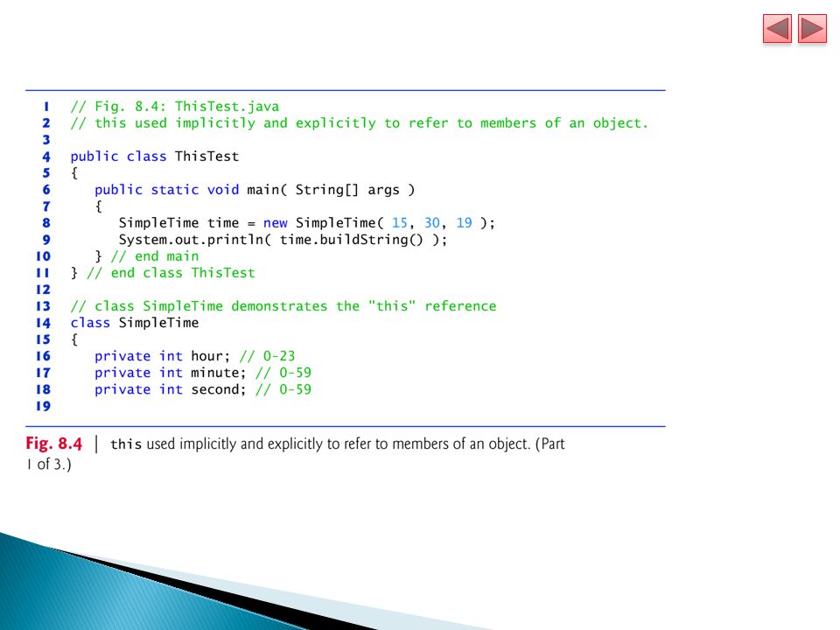Click 'private int second' field declaration
The width and height of the screenshot is (840, 630).
171,389
